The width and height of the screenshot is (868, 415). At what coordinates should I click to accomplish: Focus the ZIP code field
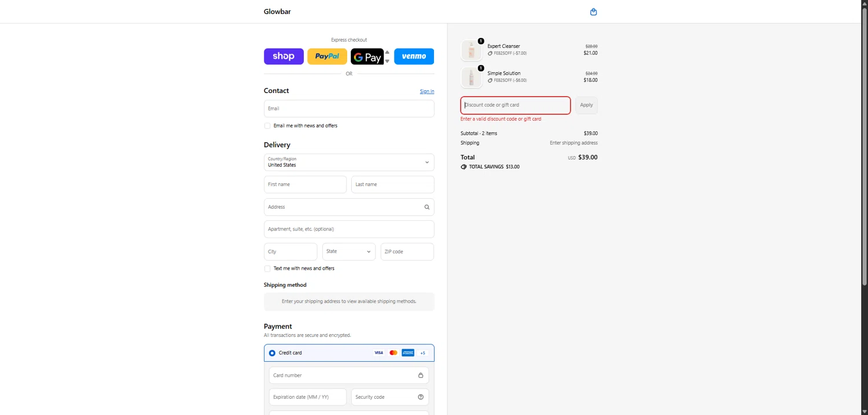tap(407, 251)
